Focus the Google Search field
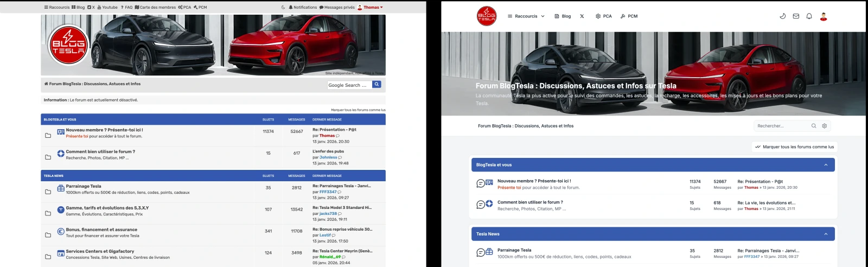 click(349, 85)
